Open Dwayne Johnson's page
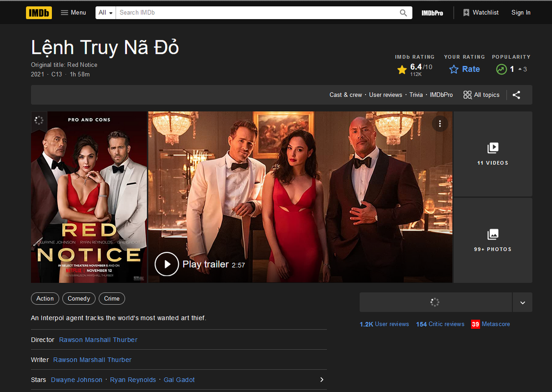552x392 pixels. (76, 380)
